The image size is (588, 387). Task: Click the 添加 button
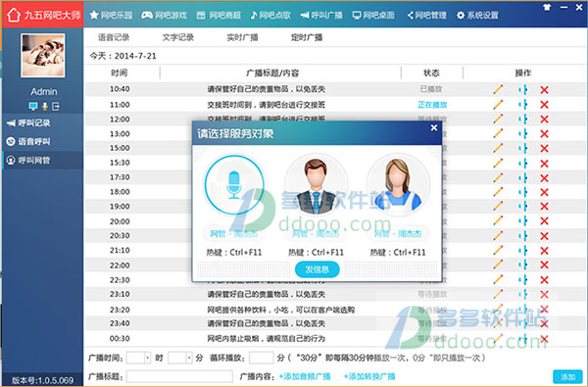click(x=567, y=376)
